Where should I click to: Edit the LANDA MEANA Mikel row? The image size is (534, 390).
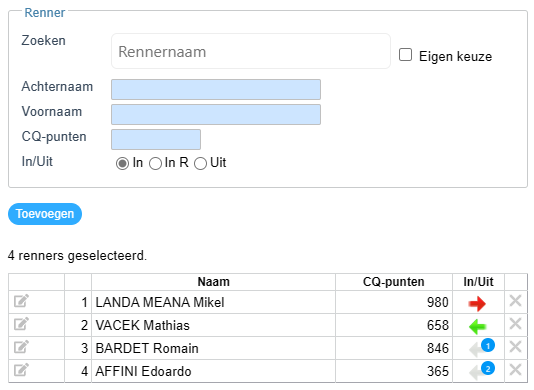click(x=21, y=301)
